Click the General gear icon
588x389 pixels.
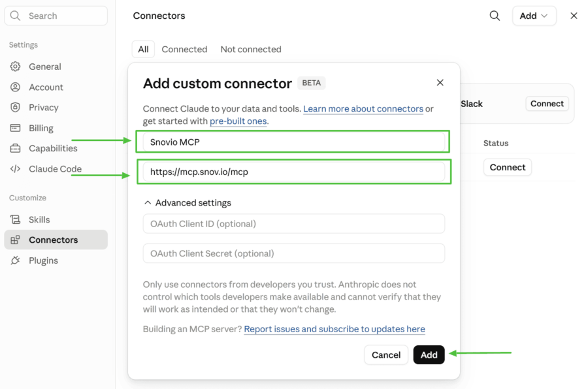tap(15, 67)
